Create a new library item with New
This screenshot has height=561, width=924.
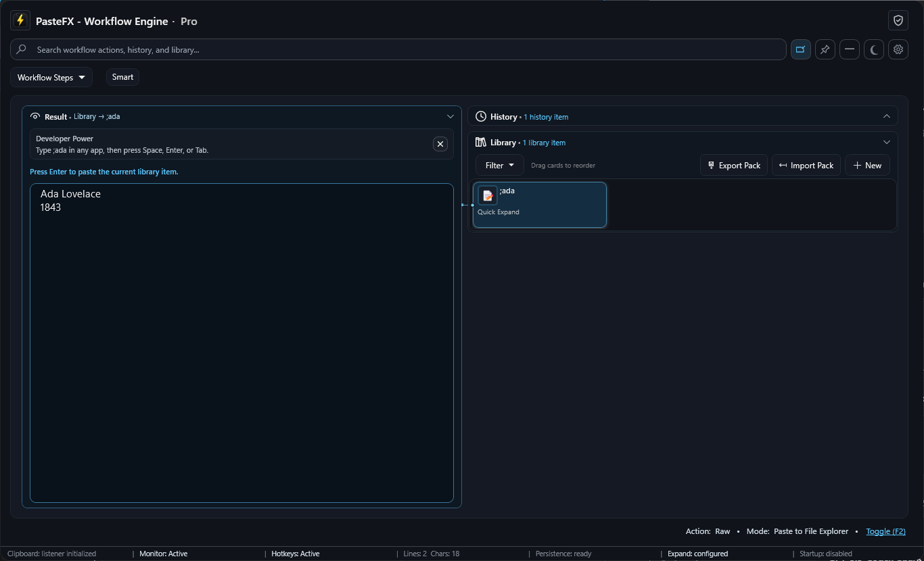pos(868,165)
